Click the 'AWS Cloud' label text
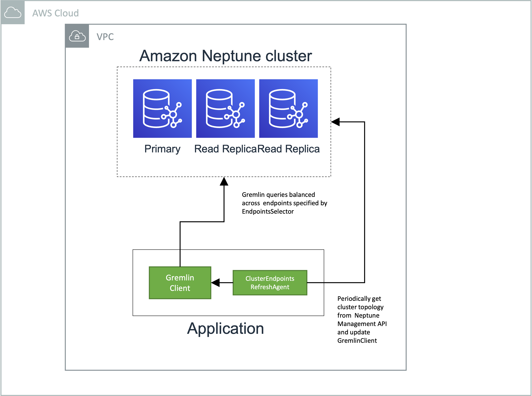The image size is (532, 396). 56,13
